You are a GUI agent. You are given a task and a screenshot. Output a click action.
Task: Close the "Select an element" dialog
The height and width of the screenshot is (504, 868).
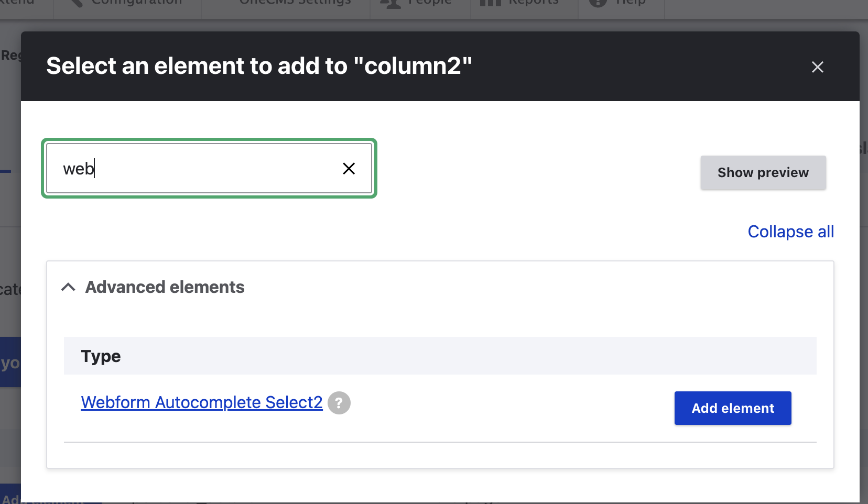pyautogui.click(x=817, y=67)
